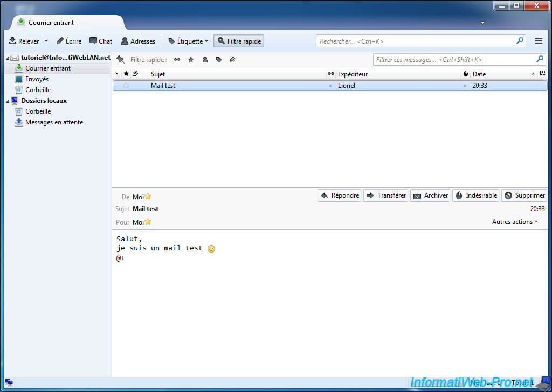Open the Envoyés folder

click(37, 79)
